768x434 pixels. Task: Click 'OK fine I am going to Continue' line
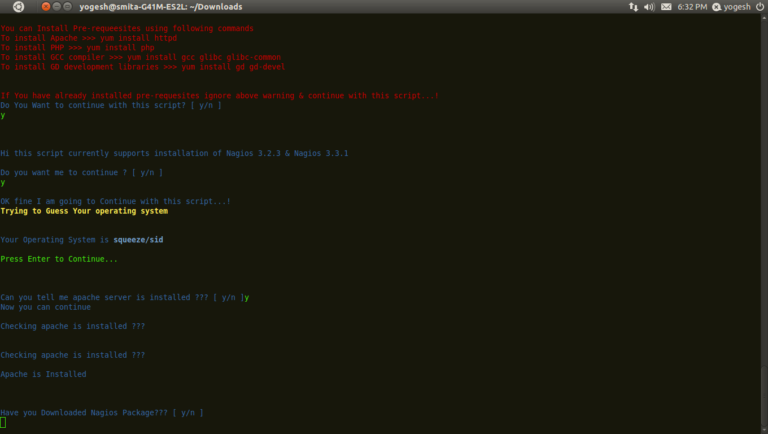115,201
